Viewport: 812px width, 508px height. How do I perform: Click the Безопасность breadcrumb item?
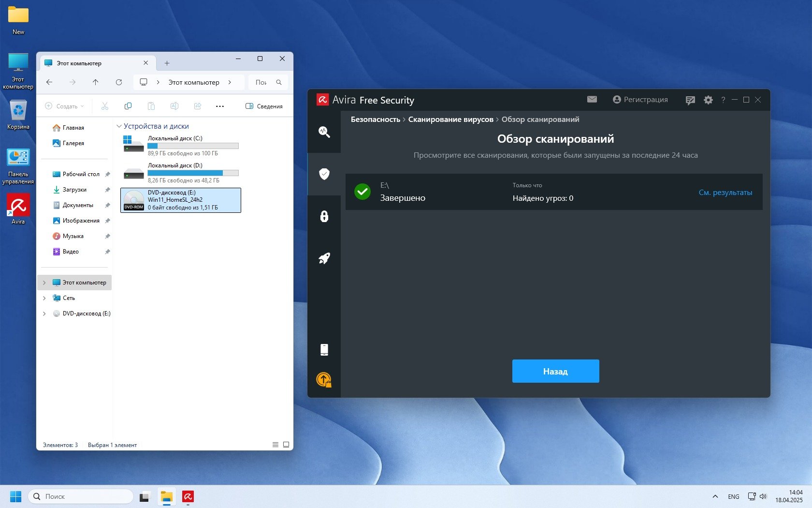coord(375,120)
